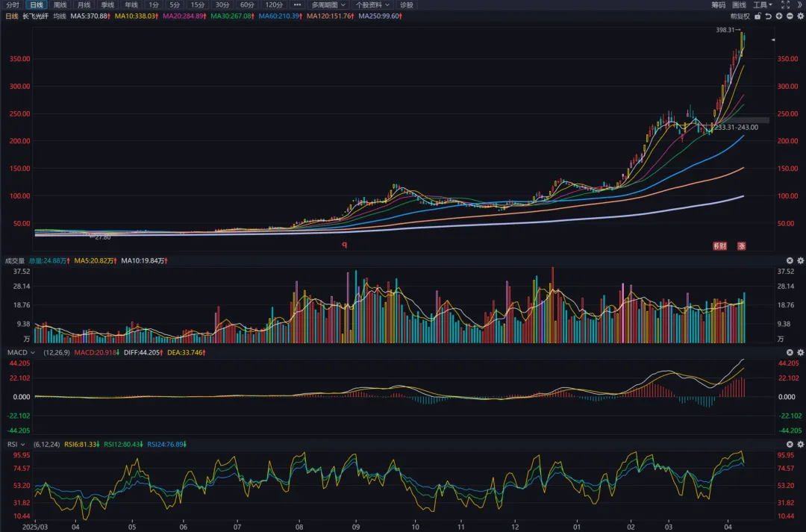
Task: Select the 60分 period button
Action: click(247, 4)
